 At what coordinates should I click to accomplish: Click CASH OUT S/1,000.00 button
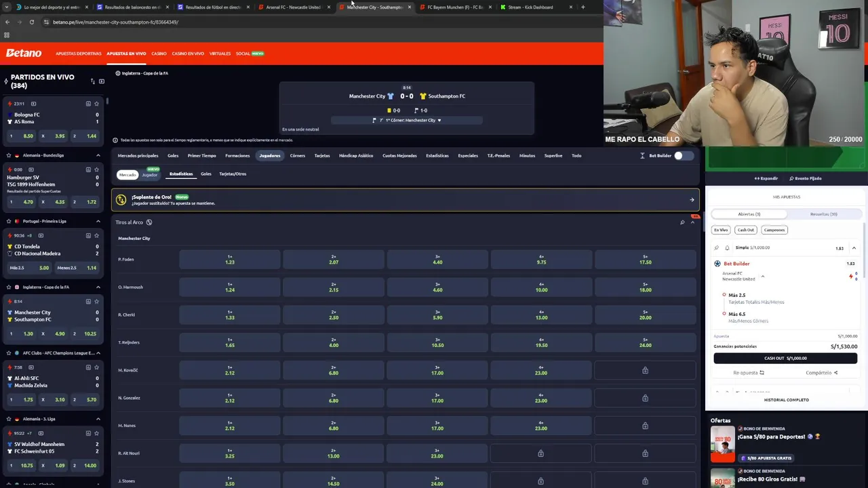(785, 358)
